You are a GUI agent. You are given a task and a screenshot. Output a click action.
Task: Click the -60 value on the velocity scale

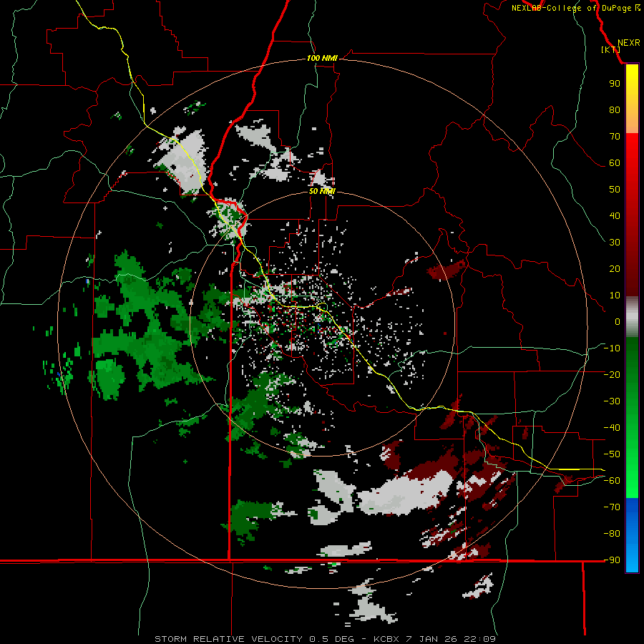(x=612, y=481)
